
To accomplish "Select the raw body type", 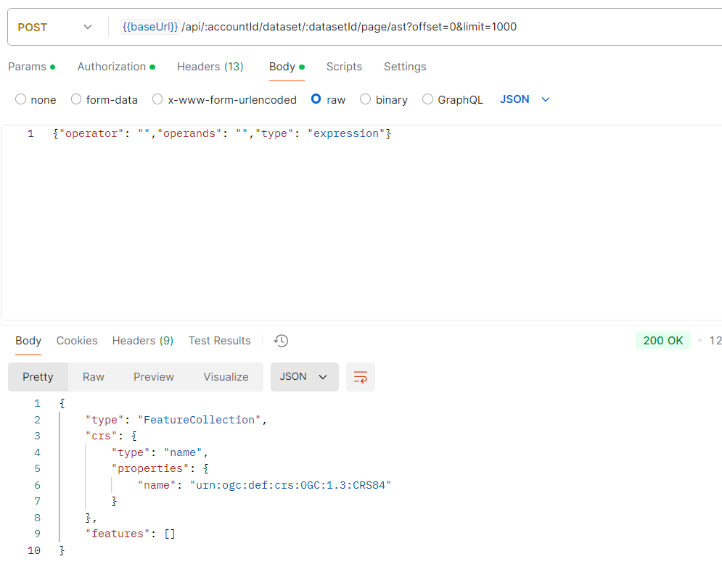I will [x=316, y=99].
